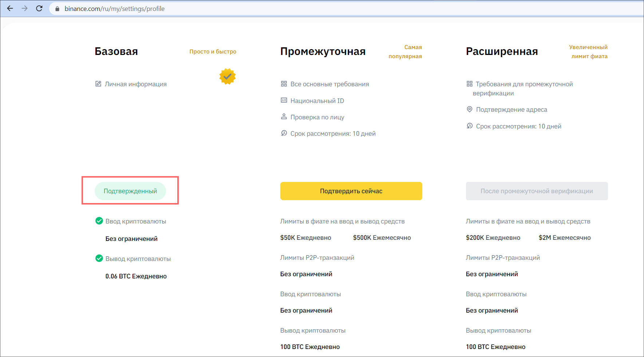The height and width of the screenshot is (357, 644).
Task: Click the browser forward arrow
Action: 24,8
